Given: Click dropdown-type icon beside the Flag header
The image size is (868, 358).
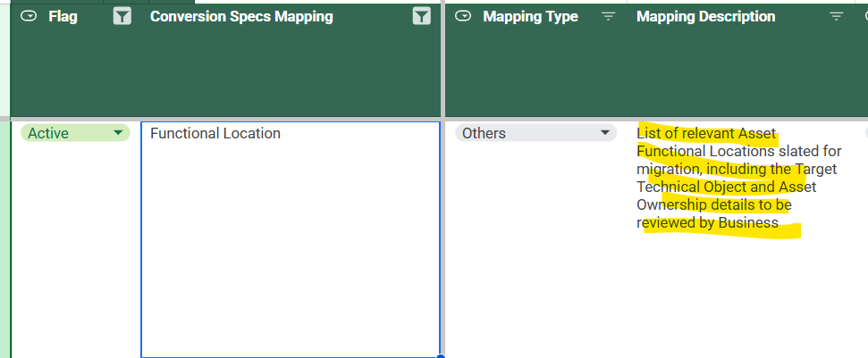Looking at the screenshot, I should tap(29, 17).
